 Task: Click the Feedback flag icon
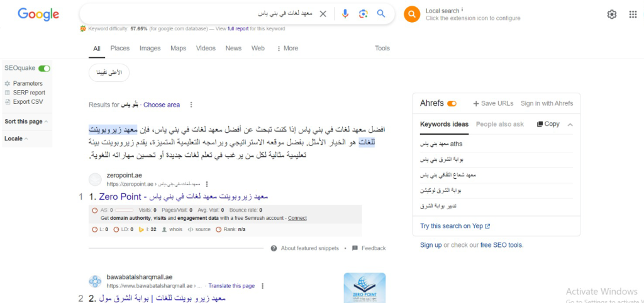click(x=355, y=248)
